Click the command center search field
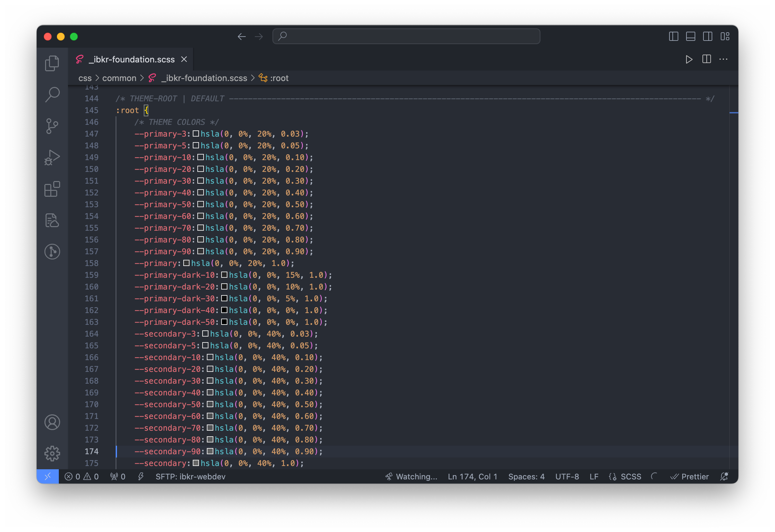The image size is (775, 532). coord(406,36)
